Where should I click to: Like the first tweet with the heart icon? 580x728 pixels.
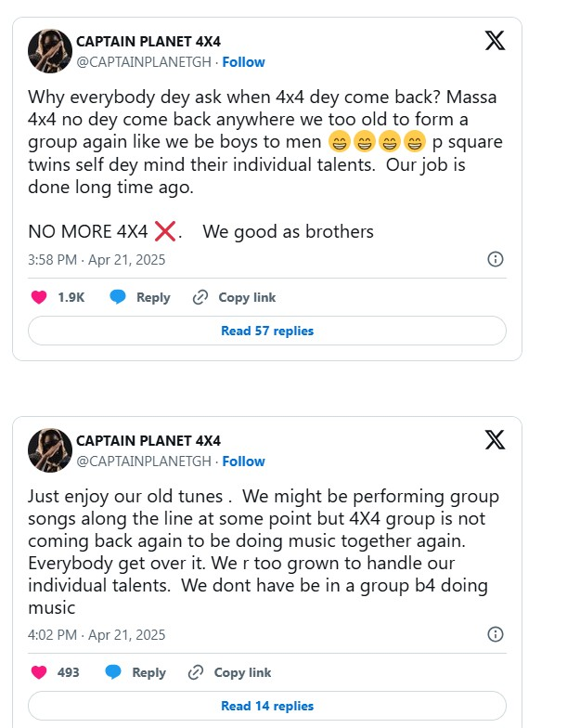tap(39, 297)
